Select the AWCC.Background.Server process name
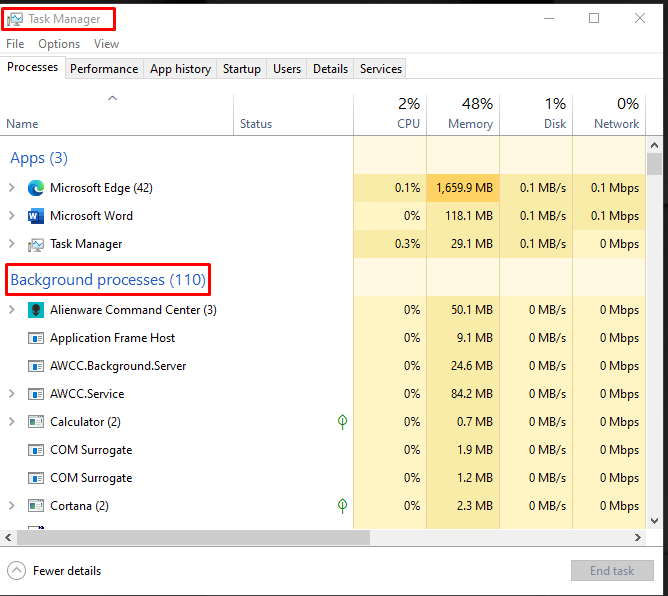668x596 pixels. pos(118,366)
